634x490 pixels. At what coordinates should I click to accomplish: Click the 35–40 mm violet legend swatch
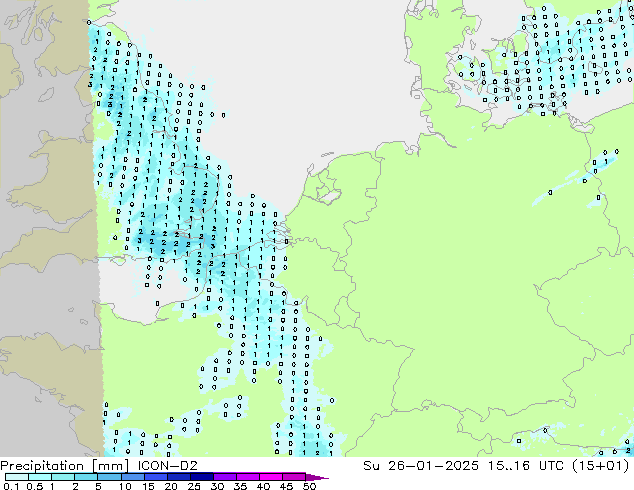click(247, 477)
